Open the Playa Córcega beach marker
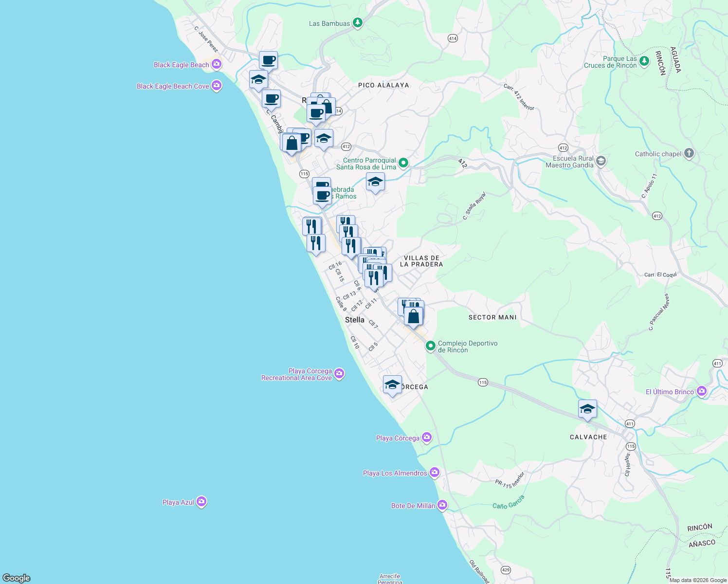728x584 pixels. [x=427, y=437]
